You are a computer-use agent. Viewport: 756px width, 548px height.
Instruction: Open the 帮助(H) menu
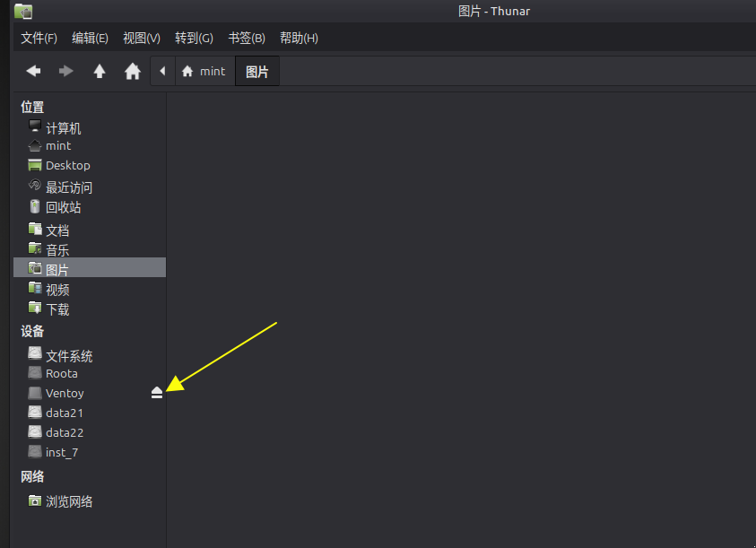(x=299, y=38)
